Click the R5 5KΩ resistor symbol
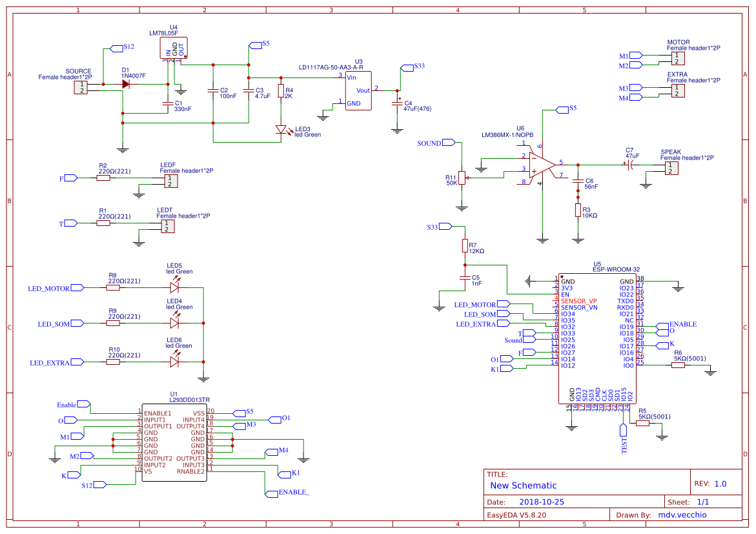 (x=642, y=423)
